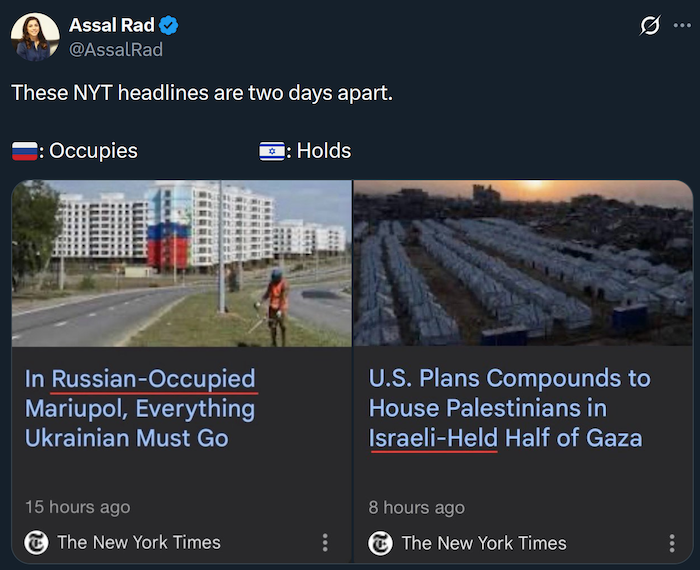Click the 8 hours ago timestamp
700x570 pixels.
click(416, 507)
